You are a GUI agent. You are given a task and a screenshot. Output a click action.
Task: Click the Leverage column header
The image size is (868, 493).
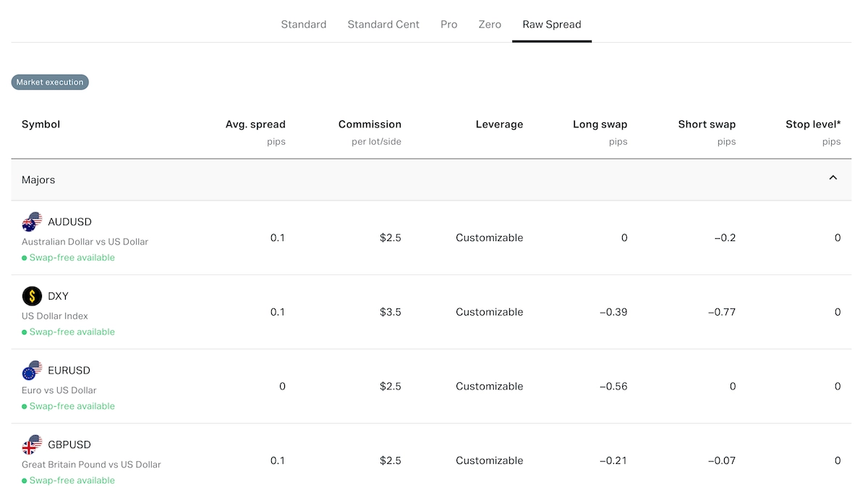click(499, 125)
